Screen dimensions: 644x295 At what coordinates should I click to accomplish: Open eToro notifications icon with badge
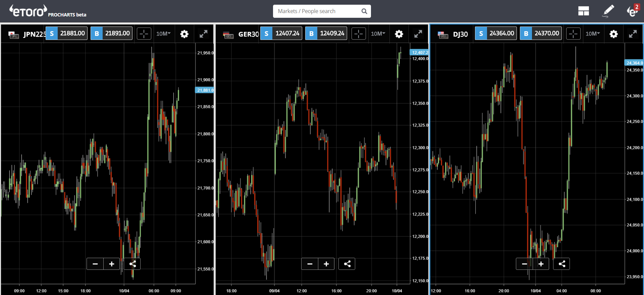click(x=633, y=11)
